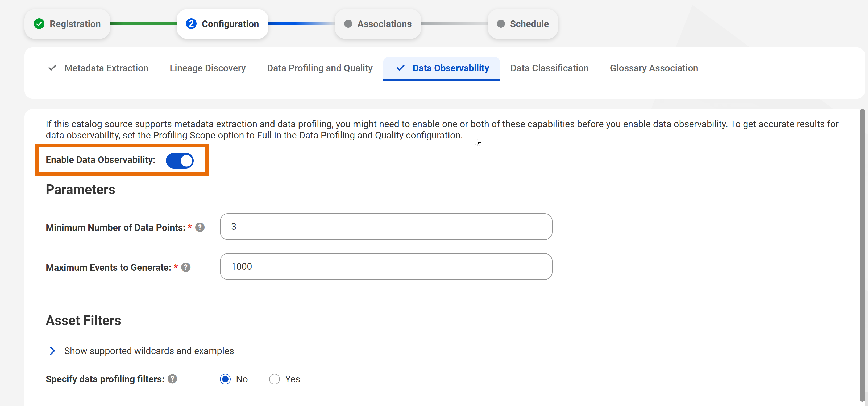Go to the Schedule step
The height and width of the screenshot is (406, 868).
pyautogui.click(x=523, y=24)
